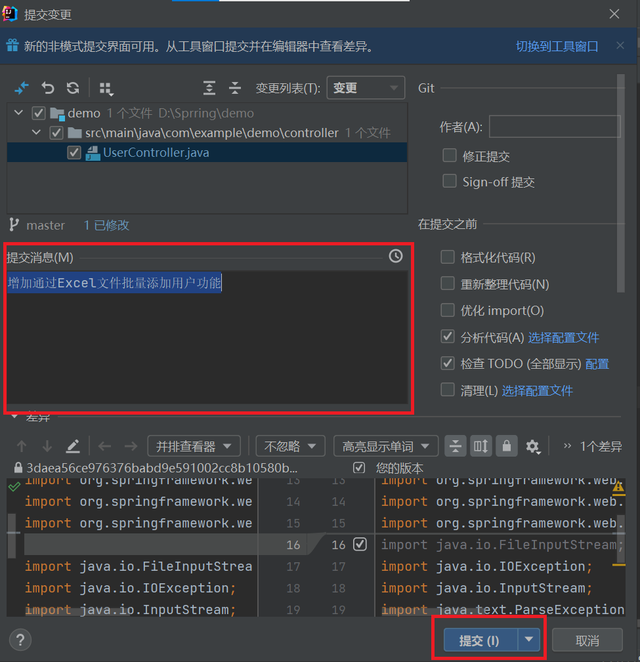The width and height of the screenshot is (640, 662).
Task: Enable 重新整理代码(N) checkbox
Action: [447, 283]
